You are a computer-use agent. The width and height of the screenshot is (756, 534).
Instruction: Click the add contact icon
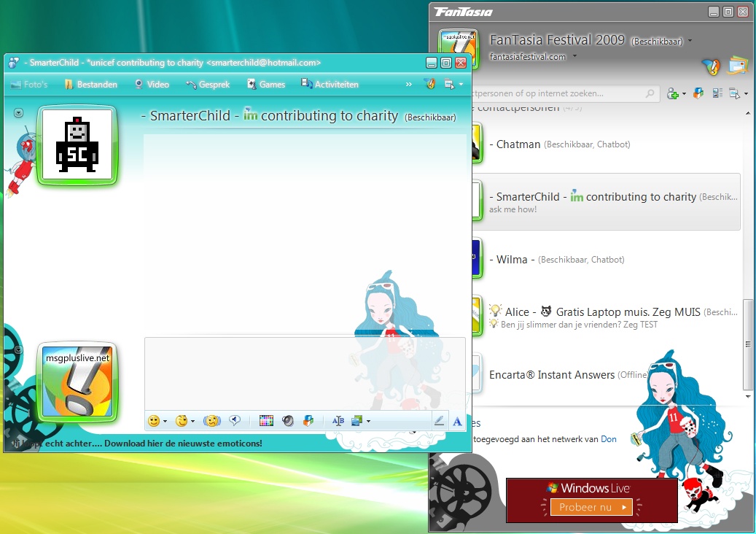pos(673,93)
